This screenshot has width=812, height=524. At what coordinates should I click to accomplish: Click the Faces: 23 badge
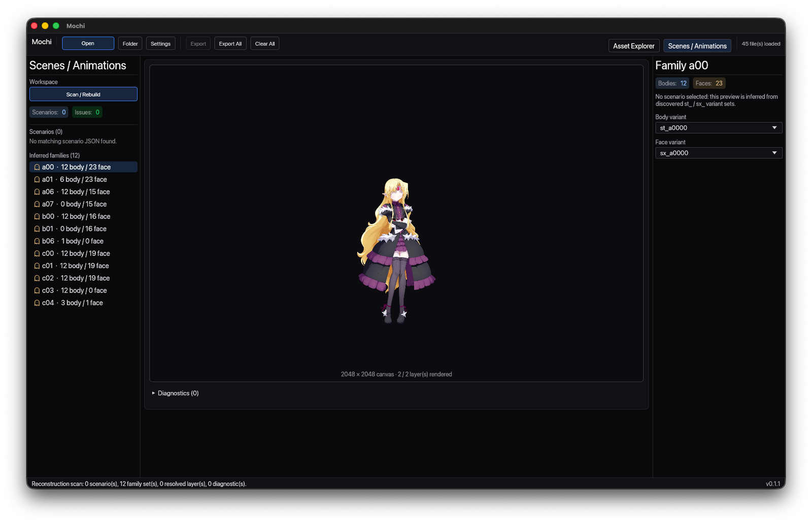[709, 83]
